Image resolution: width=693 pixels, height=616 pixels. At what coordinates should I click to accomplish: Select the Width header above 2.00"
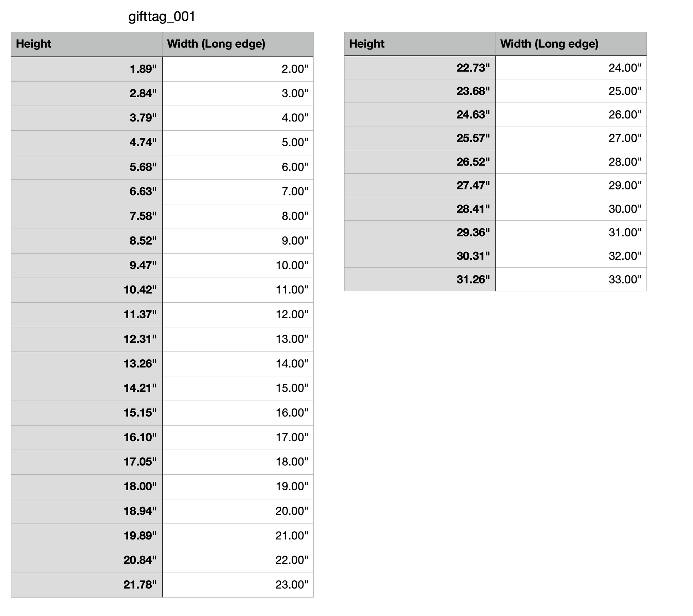pyautogui.click(x=238, y=44)
